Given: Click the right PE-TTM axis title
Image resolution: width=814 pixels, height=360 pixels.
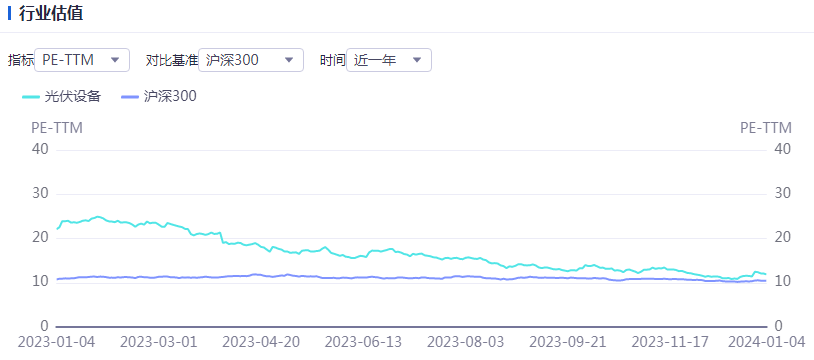Looking at the screenshot, I should click(x=766, y=128).
